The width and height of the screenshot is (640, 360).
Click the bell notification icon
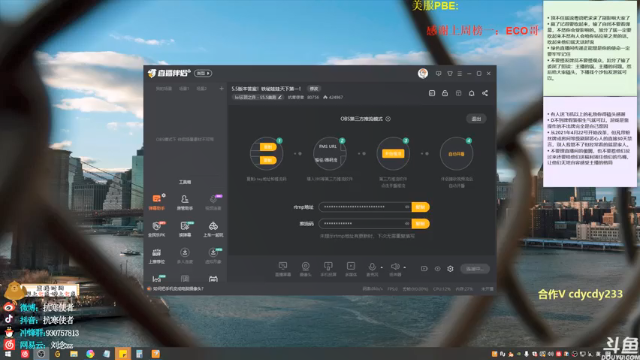(471, 93)
